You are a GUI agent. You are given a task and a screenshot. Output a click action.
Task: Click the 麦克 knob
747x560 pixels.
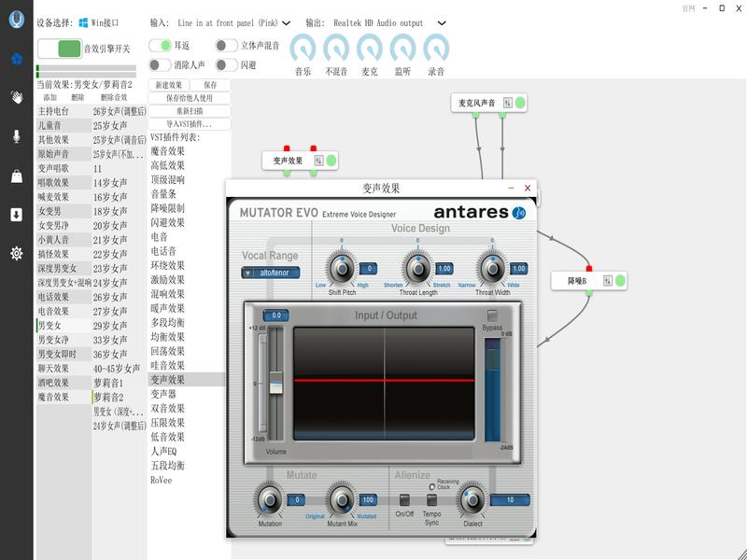coord(370,48)
